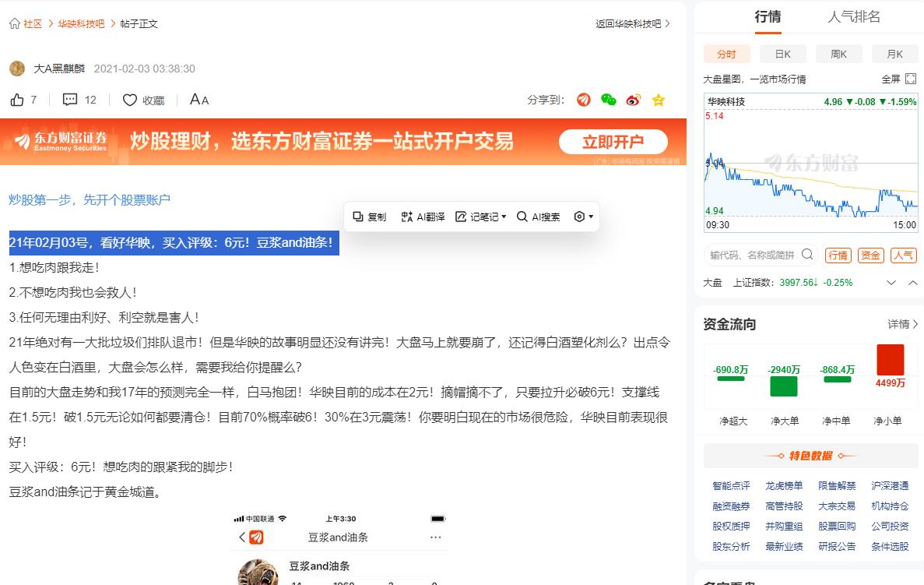The width and height of the screenshot is (924, 585).
Task: Share post to Weibo
Action: [634, 100]
